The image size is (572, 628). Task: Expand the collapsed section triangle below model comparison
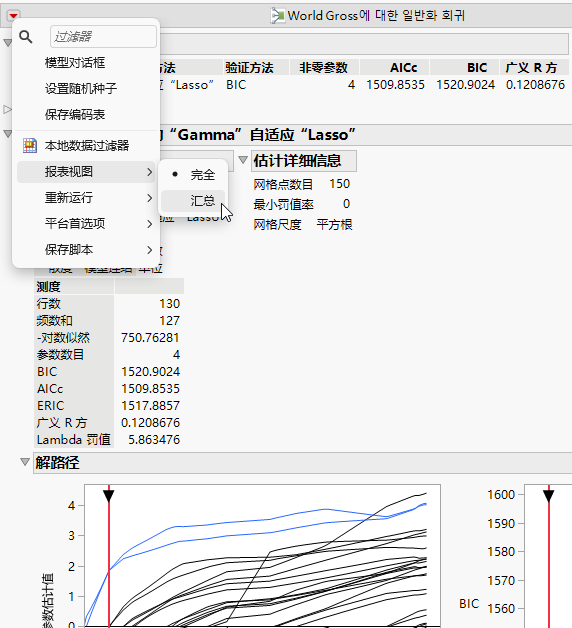click(x=7, y=109)
